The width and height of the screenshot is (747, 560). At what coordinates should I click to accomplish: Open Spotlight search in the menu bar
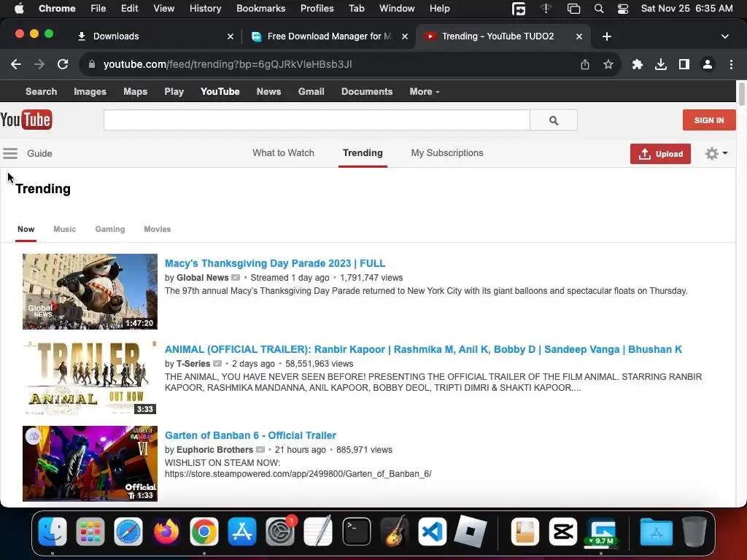[599, 9]
